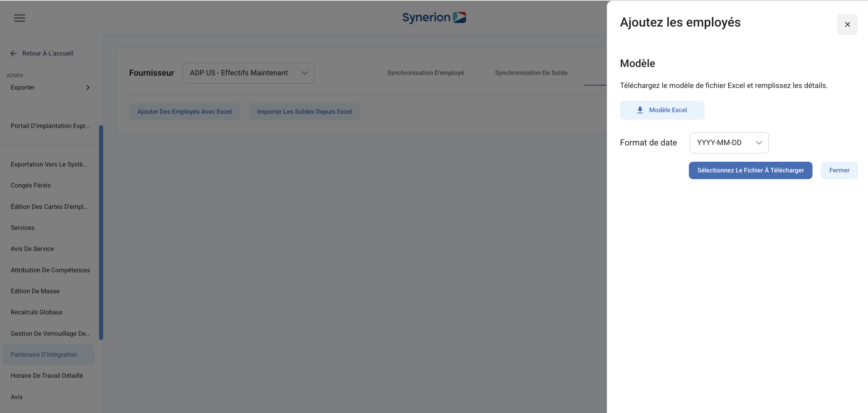The height and width of the screenshot is (413, 868).
Task: Open Avis De Service menu item
Action: (x=32, y=249)
